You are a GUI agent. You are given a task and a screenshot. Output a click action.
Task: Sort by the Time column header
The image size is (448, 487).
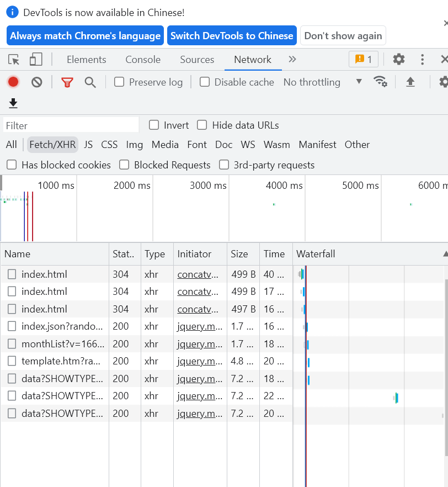point(276,254)
